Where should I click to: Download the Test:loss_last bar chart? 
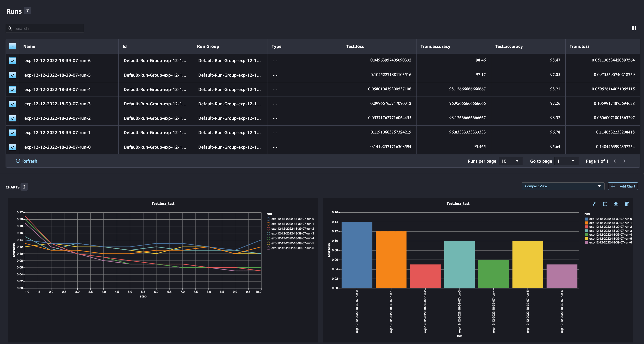(616, 204)
